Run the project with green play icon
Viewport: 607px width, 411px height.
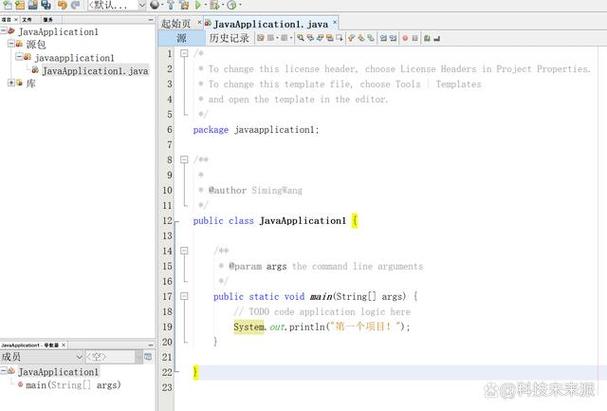coord(198,5)
